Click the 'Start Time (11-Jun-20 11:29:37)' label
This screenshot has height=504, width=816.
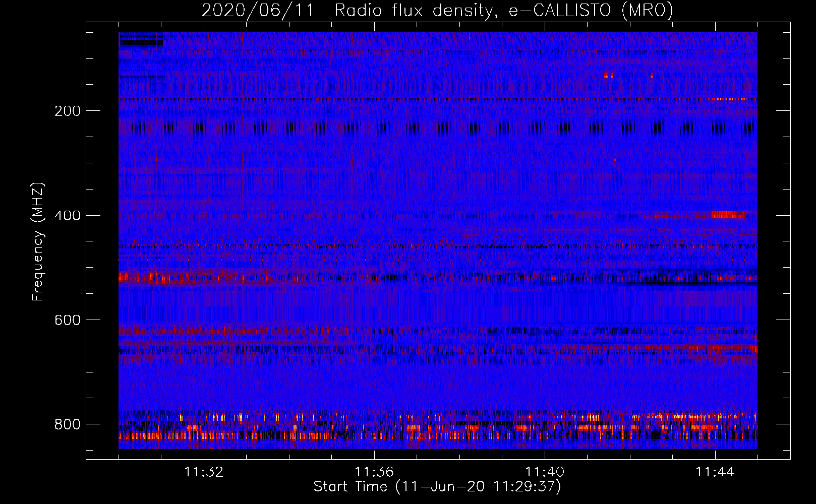437,487
